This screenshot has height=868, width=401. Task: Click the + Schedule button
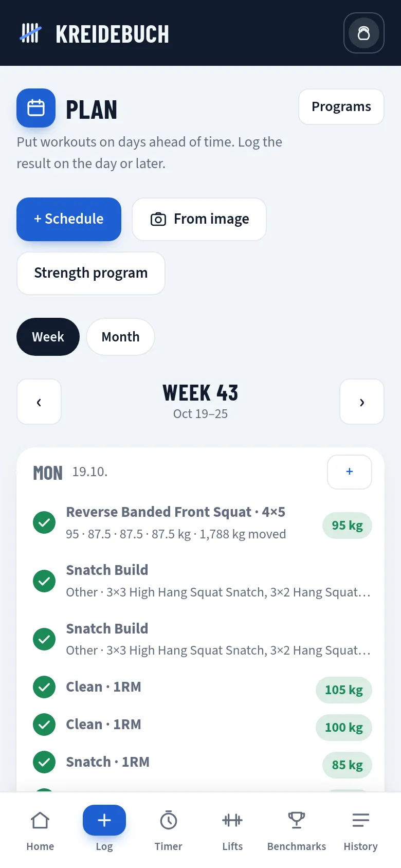69,219
